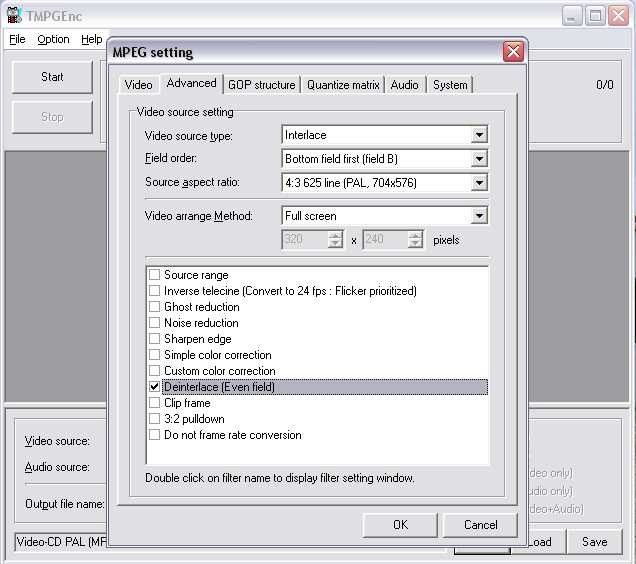Screen dimensions: 636x564
Task: Switch to the Audio tab
Action: click(404, 85)
